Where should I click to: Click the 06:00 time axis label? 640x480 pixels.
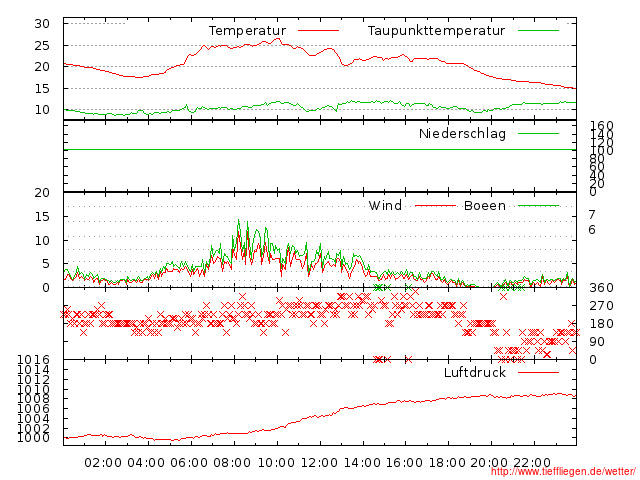coord(189,463)
